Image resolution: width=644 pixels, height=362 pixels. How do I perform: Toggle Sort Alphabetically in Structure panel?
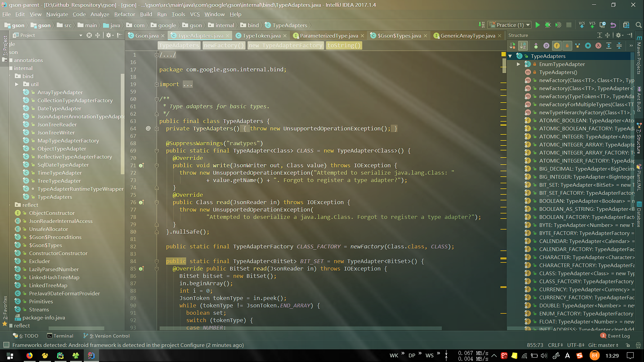(x=523, y=46)
